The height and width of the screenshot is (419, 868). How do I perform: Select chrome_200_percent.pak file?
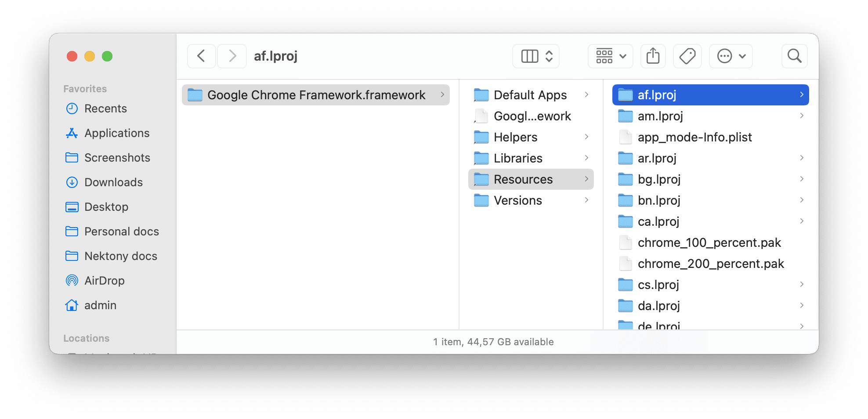coord(711,264)
